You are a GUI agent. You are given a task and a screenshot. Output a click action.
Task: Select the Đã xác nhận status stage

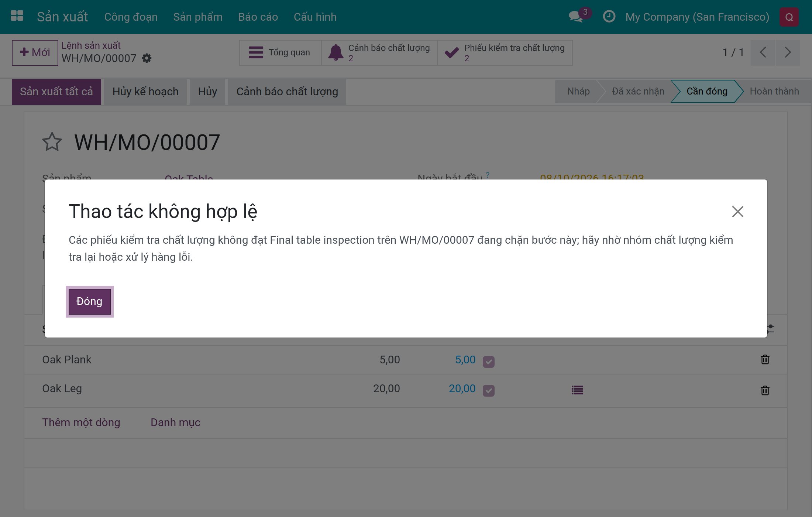pyautogui.click(x=638, y=91)
